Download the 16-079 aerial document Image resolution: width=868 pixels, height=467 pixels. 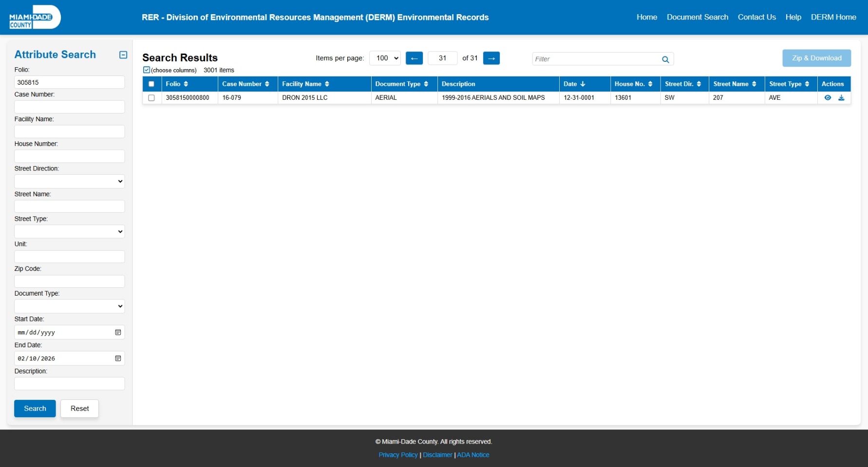841,98
